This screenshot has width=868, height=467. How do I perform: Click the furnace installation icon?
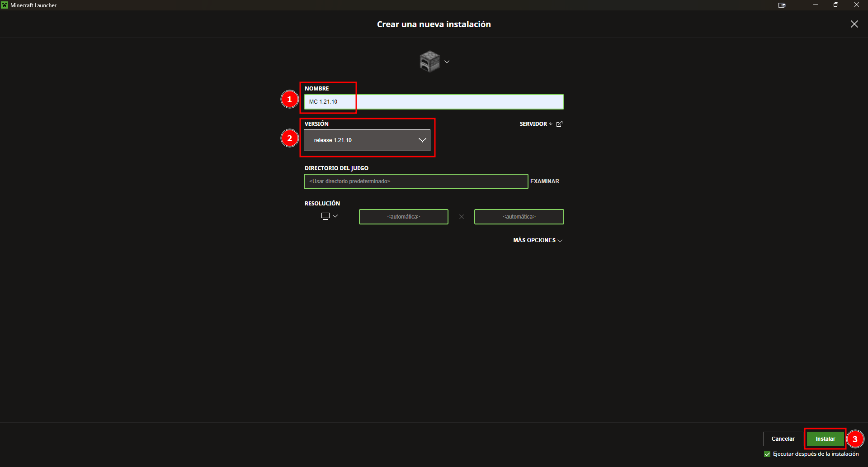pos(429,61)
